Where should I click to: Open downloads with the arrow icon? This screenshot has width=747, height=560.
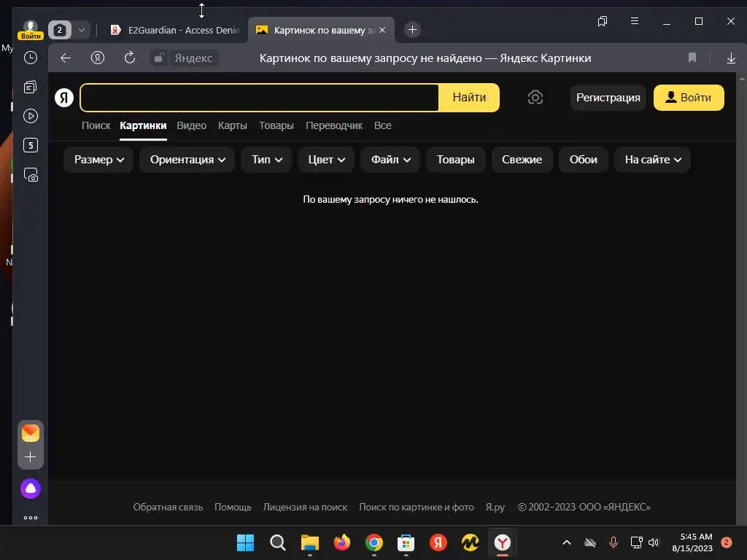(731, 58)
